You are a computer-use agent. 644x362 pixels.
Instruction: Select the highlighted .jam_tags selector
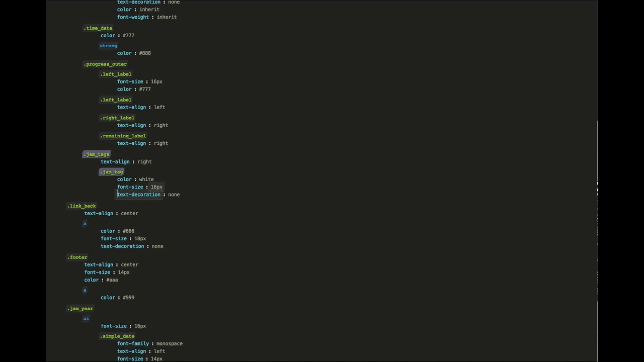point(96,154)
